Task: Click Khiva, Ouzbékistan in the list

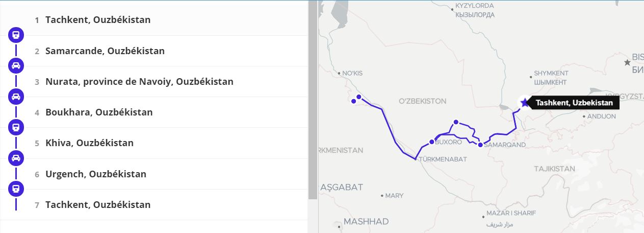Action: (x=89, y=143)
